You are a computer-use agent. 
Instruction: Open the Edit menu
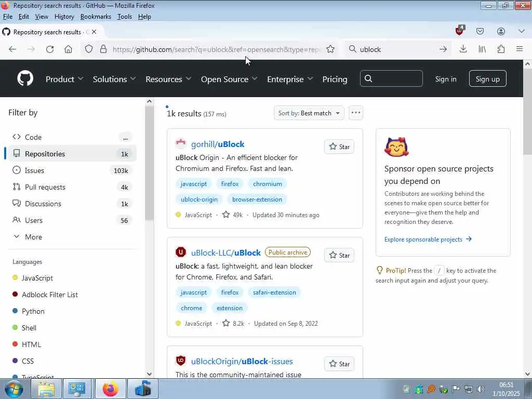[24, 17]
